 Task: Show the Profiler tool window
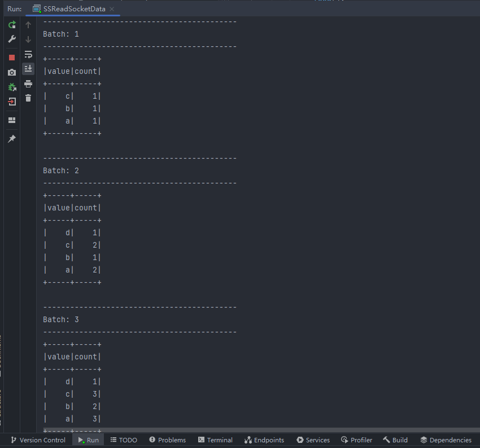356,440
